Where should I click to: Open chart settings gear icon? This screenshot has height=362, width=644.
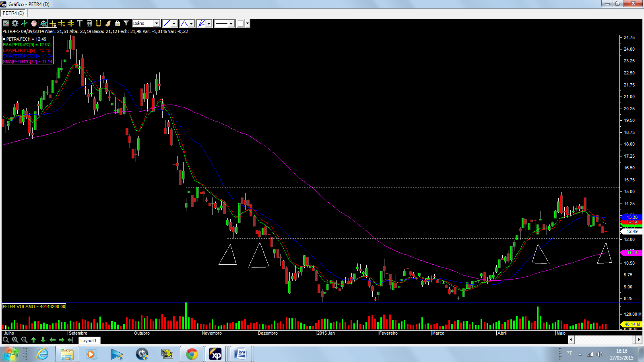(15, 23)
